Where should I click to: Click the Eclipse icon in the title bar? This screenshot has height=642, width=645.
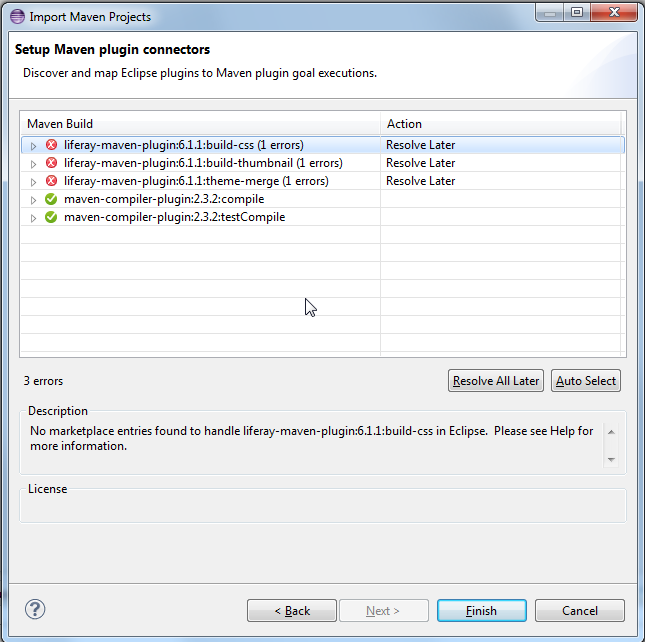[x=17, y=17]
